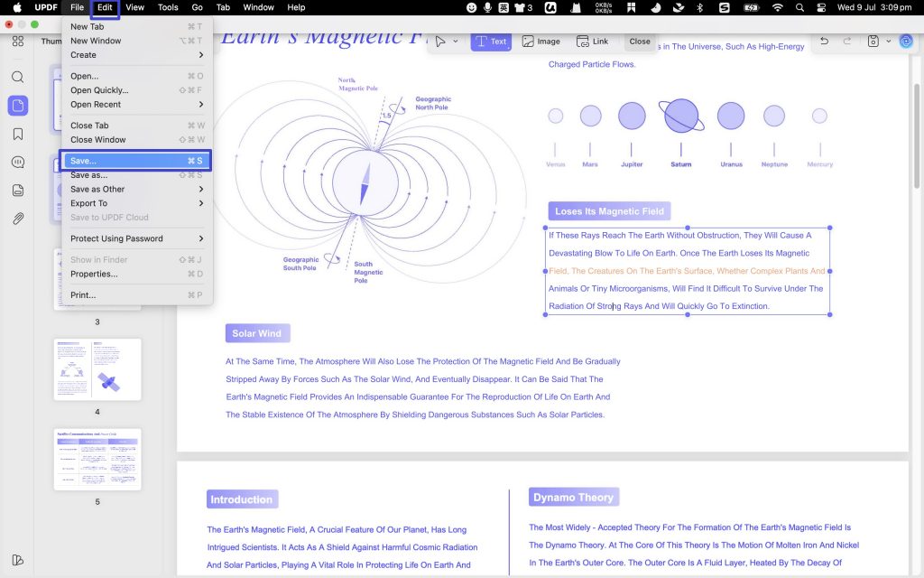Image resolution: width=924 pixels, height=578 pixels.
Task: Expand Protect Using Password submenu
Action: tap(137, 238)
